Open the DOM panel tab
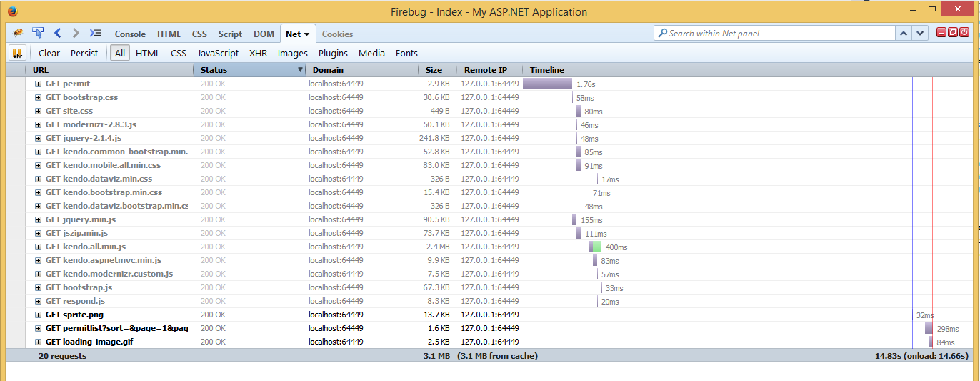The height and width of the screenshot is (381, 980). tap(264, 34)
